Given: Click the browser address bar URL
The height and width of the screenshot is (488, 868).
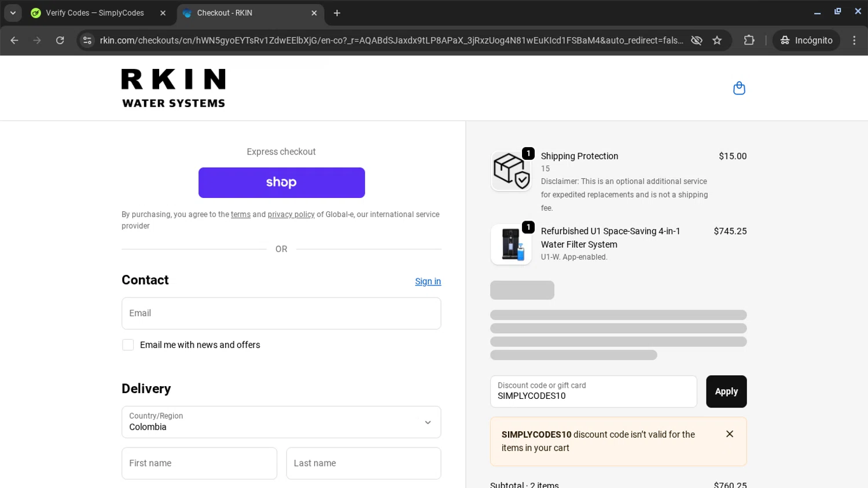Looking at the screenshot, I should (391, 41).
